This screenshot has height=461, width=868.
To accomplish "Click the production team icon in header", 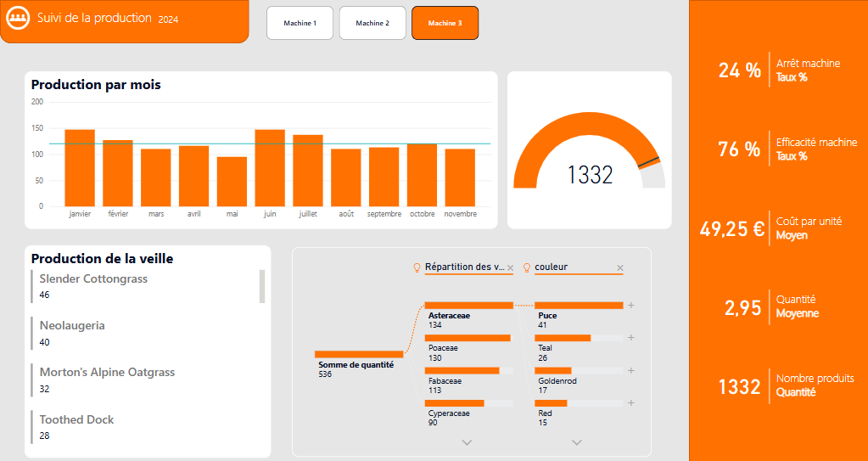I will pyautogui.click(x=19, y=19).
